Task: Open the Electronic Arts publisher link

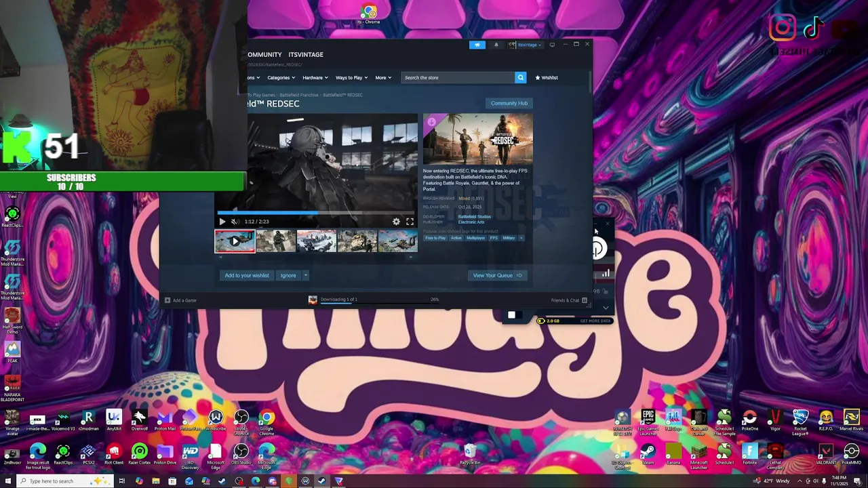Action: (x=471, y=222)
